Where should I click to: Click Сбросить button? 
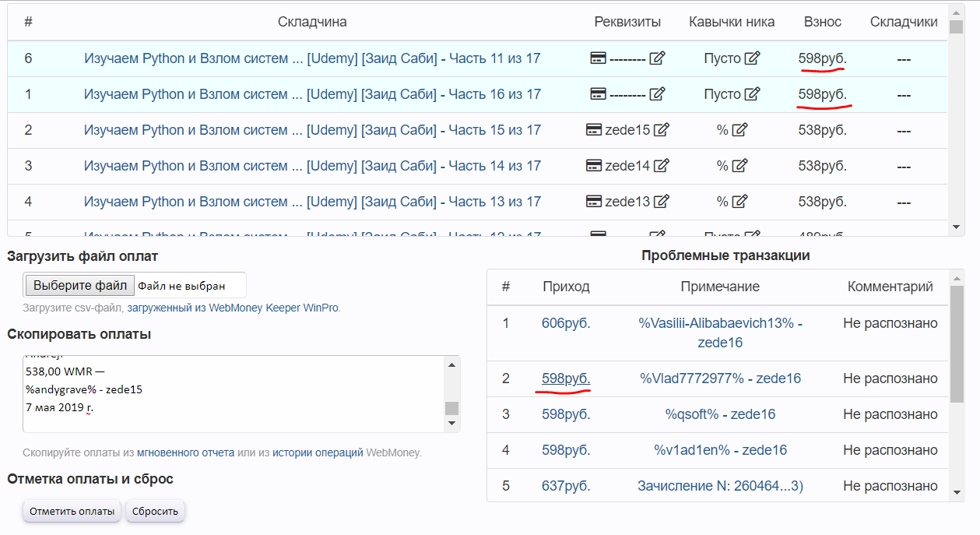155,512
